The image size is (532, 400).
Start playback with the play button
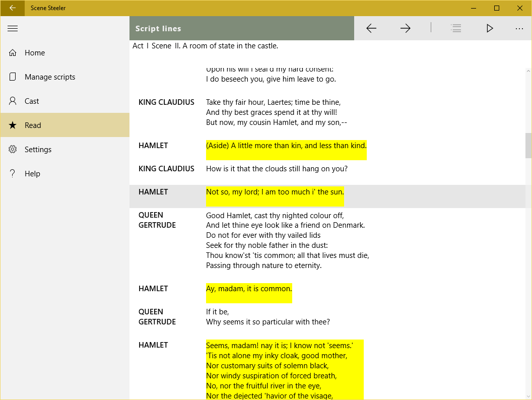click(489, 28)
